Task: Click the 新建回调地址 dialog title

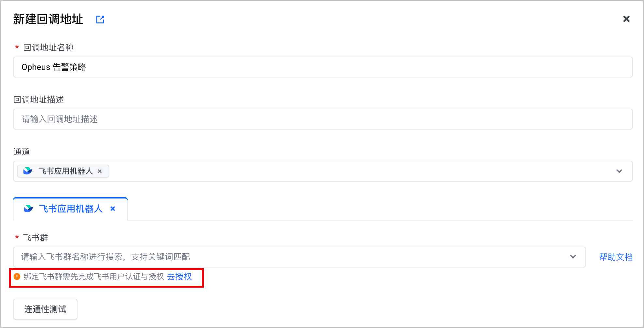Action: point(48,19)
